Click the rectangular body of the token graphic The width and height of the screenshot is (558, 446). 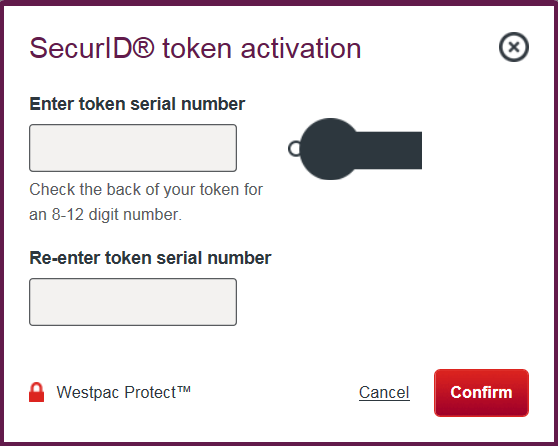(390, 150)
